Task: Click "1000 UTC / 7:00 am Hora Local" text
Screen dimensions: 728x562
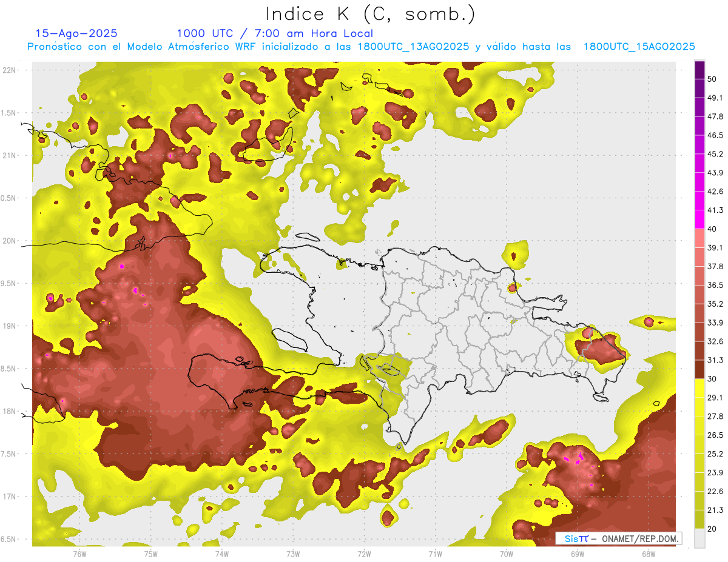Action: [275, 33]
